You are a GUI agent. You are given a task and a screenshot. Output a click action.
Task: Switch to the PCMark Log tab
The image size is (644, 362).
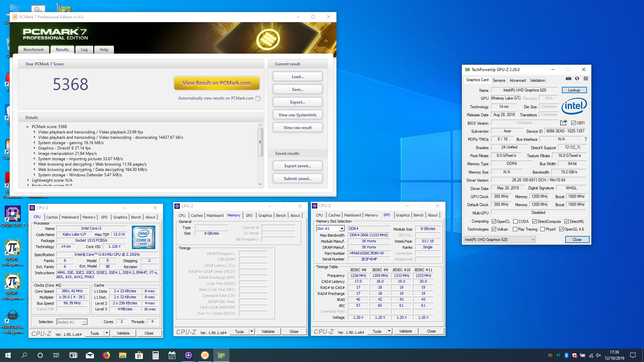point(84,50)
